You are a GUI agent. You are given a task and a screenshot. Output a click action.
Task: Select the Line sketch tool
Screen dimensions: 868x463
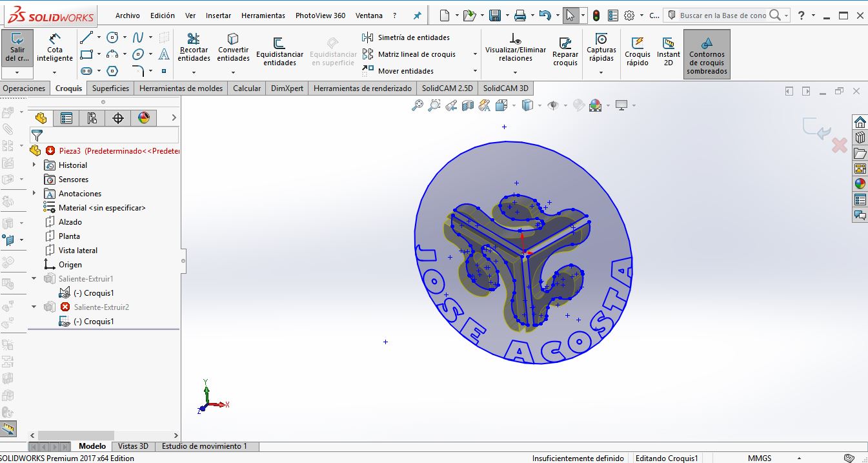click(86, 38)
